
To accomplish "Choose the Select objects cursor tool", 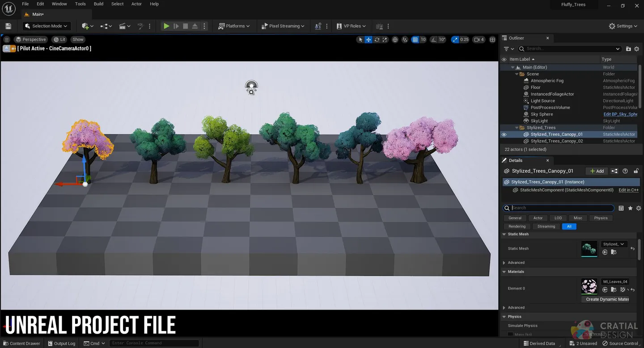I will pyautogui.click(x=360, y=39).
